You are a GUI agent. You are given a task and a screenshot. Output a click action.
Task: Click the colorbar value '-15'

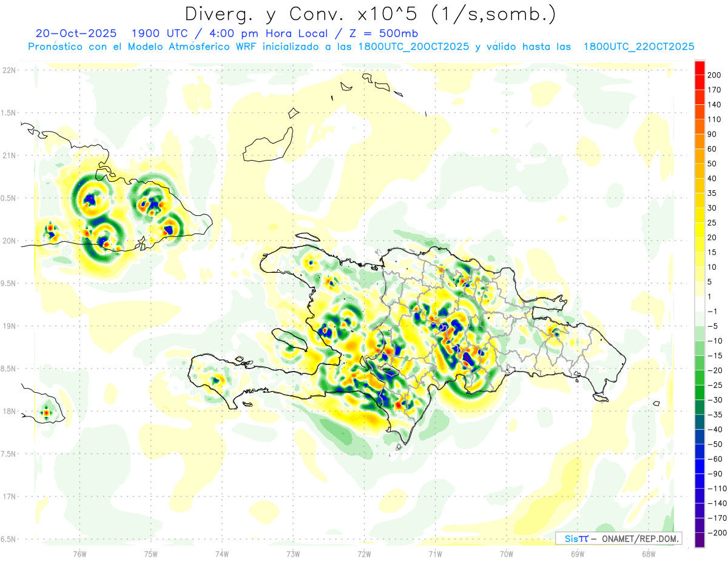click(715, 356)
